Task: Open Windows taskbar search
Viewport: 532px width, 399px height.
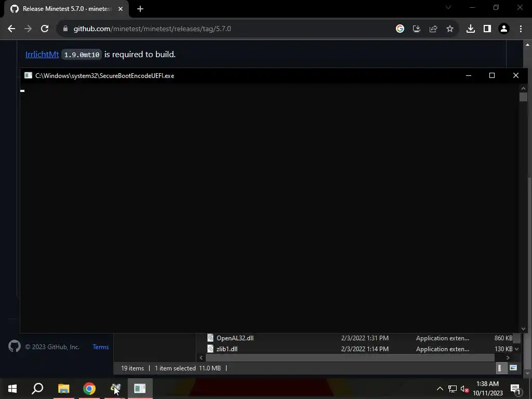Action: (37, 389)
